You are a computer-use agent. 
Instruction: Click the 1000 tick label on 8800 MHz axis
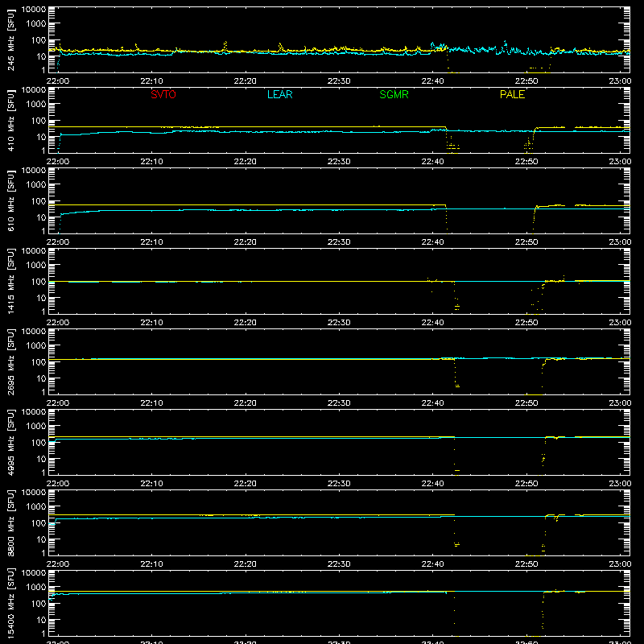pos(36,506)
